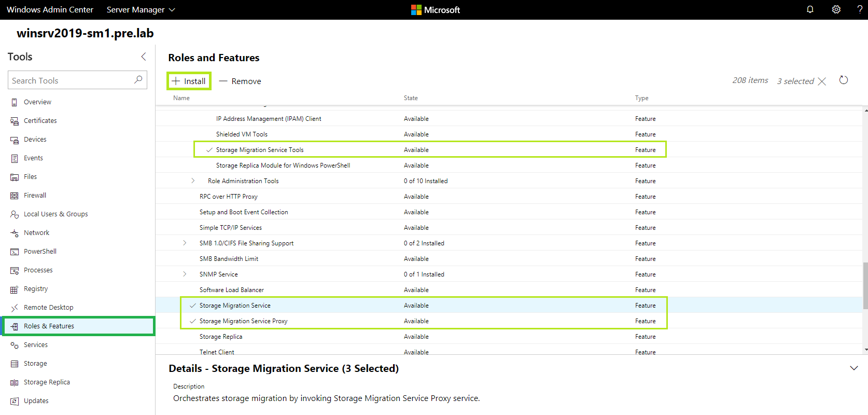Screen dimensions: 868x415
Task: Click the feature list vertical scrollbar thumb
Action: (865, 285)
